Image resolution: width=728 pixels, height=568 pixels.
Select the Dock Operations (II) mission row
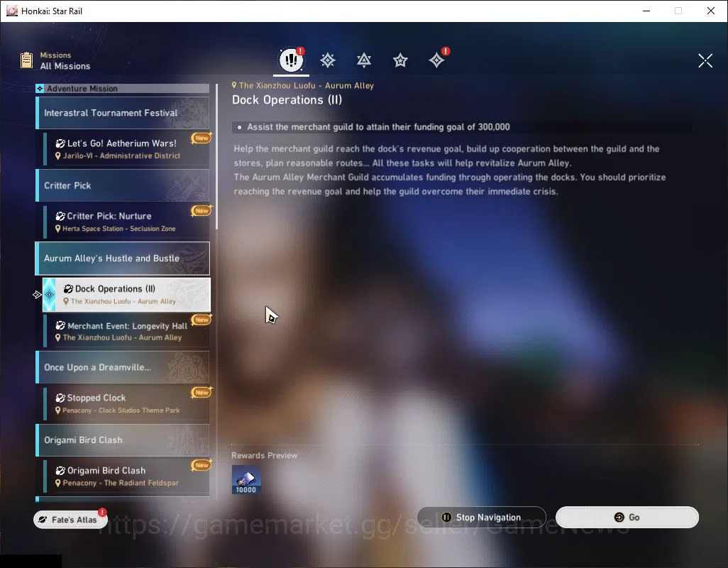point(126,295)
